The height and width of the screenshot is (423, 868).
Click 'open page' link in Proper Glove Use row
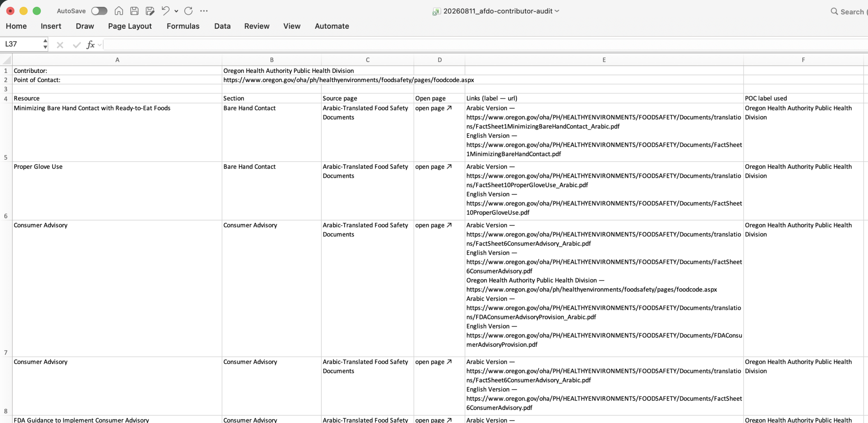click(433, 167)
